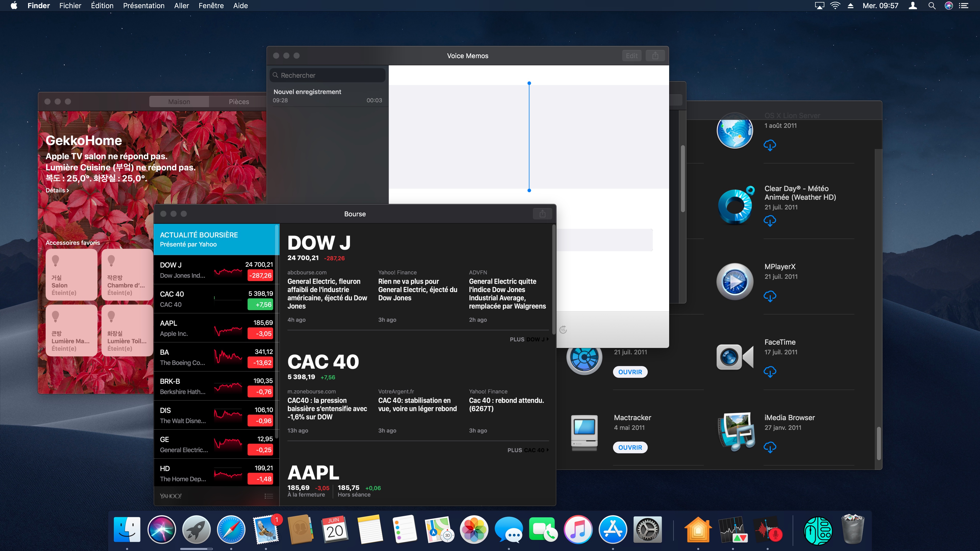The height and width of the screenshot is (551, 980).
Task: Open Notification Center in menu bar
Action: click(964, 6)
